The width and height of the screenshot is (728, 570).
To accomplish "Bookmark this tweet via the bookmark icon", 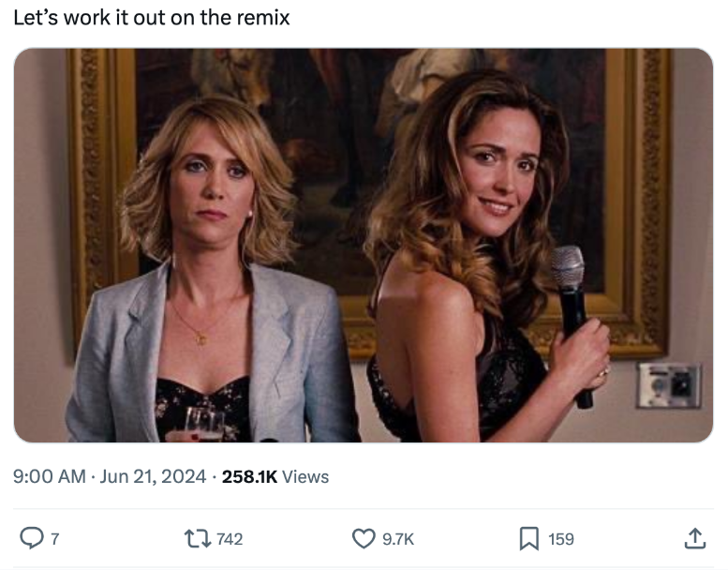I will 528,538.
